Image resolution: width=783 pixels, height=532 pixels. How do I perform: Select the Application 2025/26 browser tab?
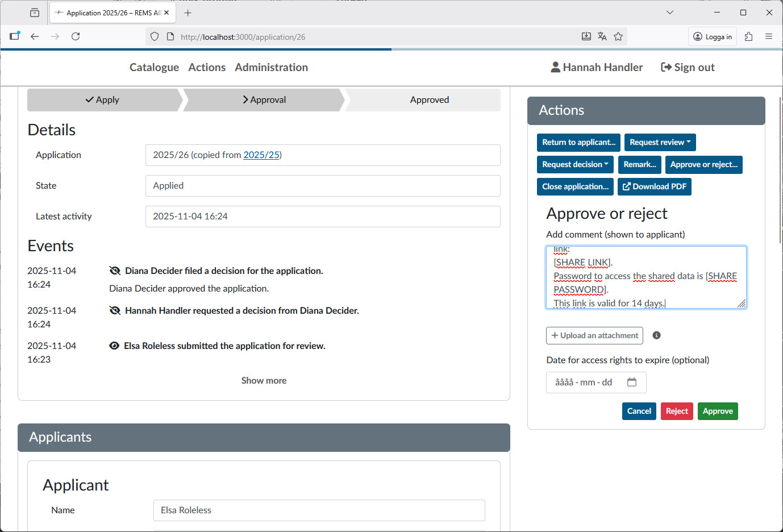(x=108, y=12)
